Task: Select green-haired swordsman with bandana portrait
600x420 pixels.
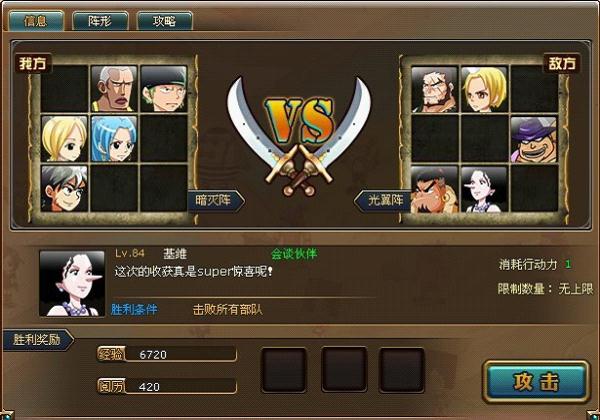Action: point(164,89)
